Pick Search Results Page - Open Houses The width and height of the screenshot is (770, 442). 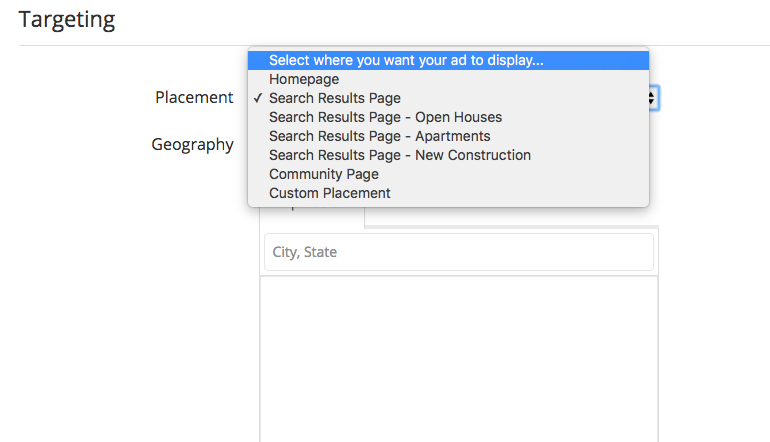pos(448,117)
